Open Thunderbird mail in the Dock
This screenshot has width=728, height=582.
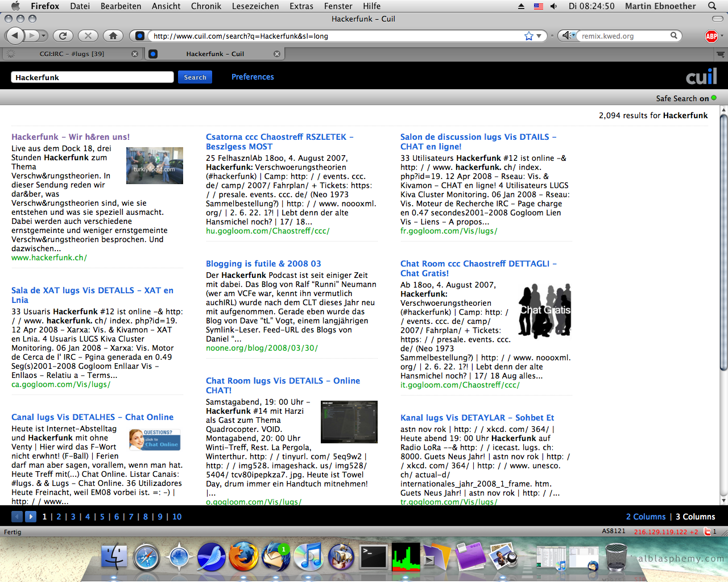point(276,556)
